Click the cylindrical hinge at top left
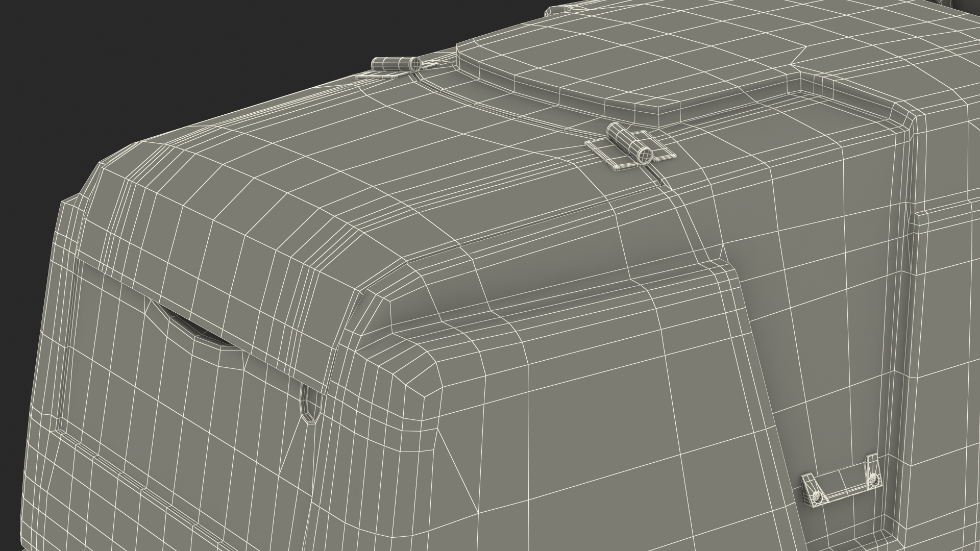 (x=394, y=64)
